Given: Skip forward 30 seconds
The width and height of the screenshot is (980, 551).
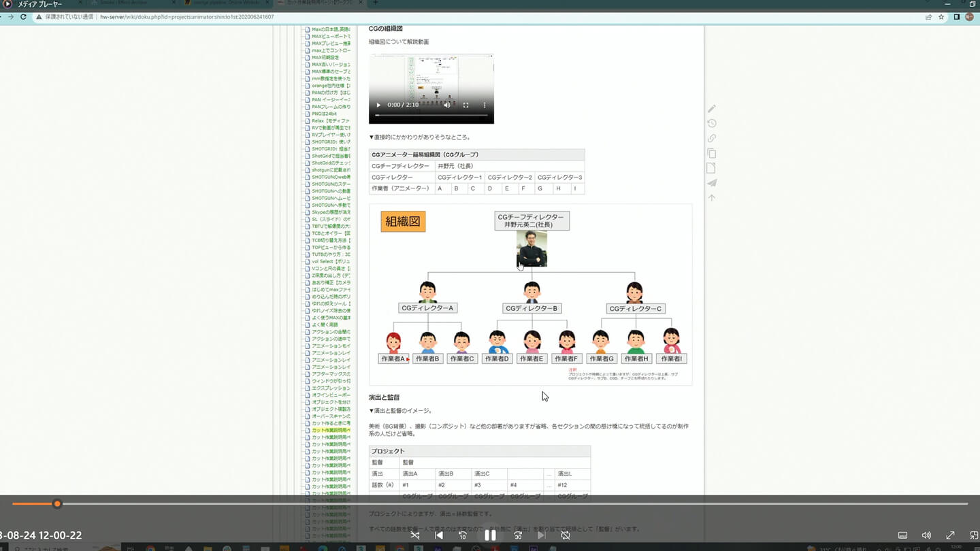Looking at the screenshot, I should tap(518, 535).
